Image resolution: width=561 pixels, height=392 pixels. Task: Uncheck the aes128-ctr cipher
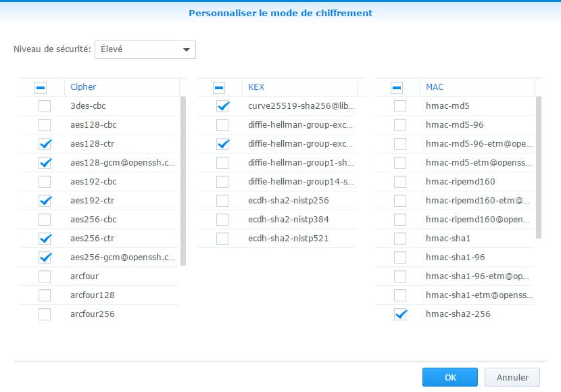pyautogui.click(x=45, y=144)
